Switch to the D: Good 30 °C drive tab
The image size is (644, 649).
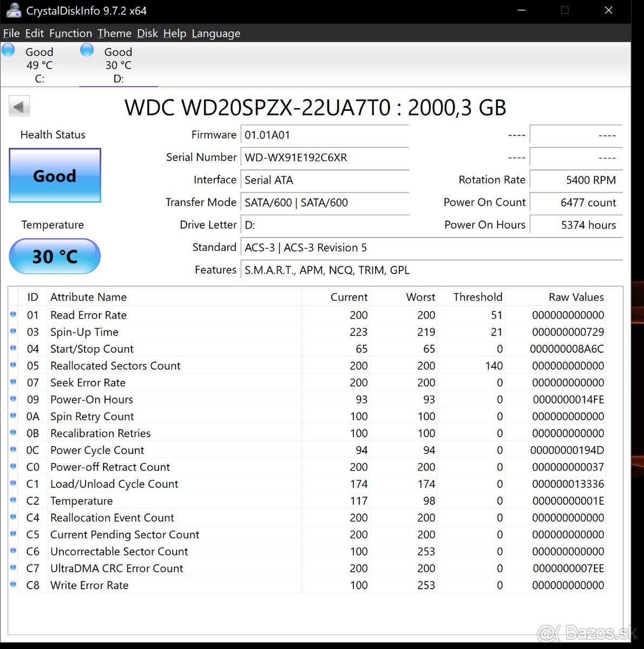pyautogui.click(x=118, y=65)
